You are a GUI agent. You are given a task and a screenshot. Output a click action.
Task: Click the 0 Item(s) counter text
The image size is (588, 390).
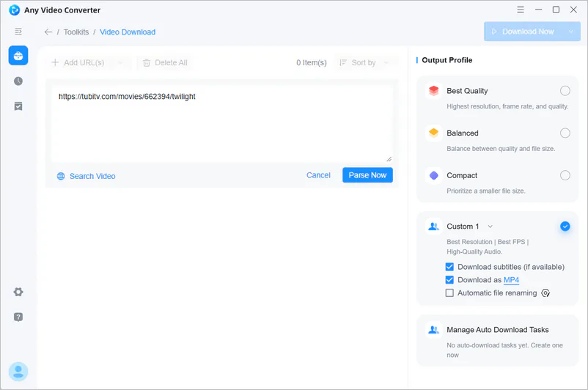pos(312,62)
